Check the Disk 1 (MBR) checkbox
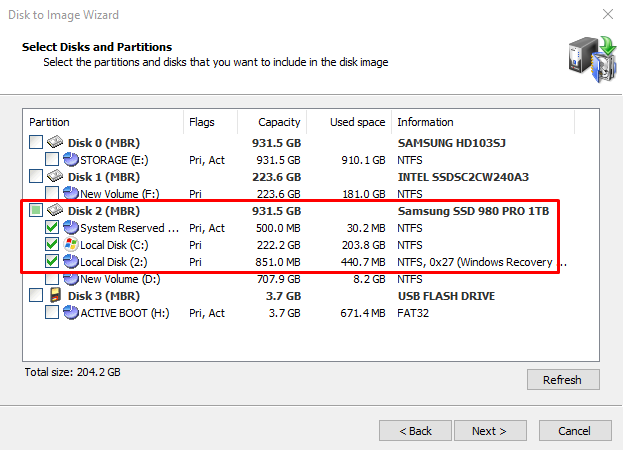The height and width of the screenshot is (450, 623). (36, 176)
